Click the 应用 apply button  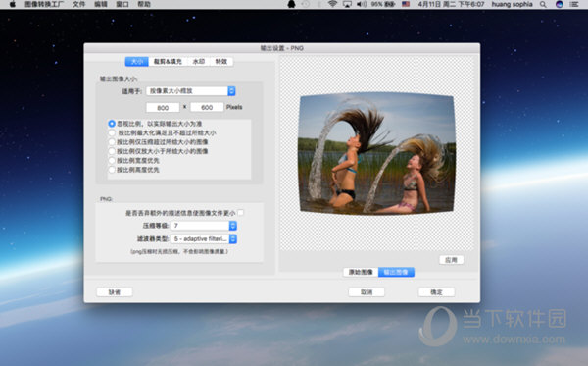pyautogui.click(x=451, y=260)
